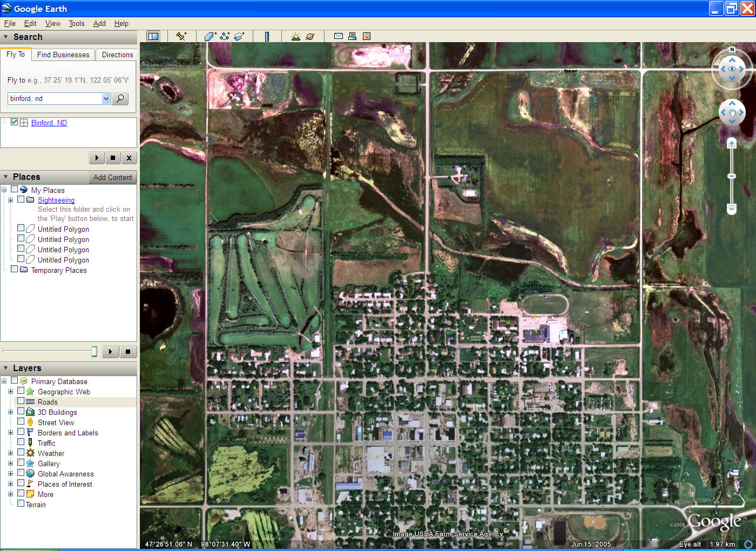Stop the tour under search results
This screenshot has width=756, height=551.
(113, 158)
